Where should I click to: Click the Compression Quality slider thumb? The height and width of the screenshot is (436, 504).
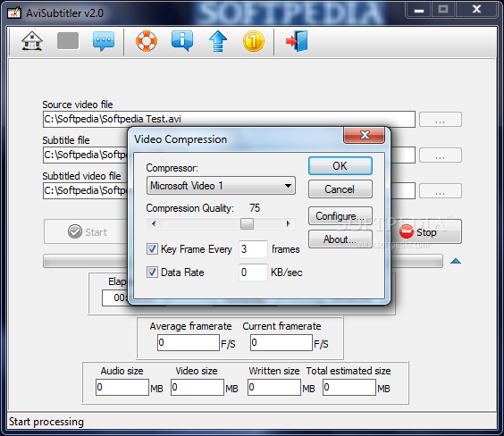(247, 223)
